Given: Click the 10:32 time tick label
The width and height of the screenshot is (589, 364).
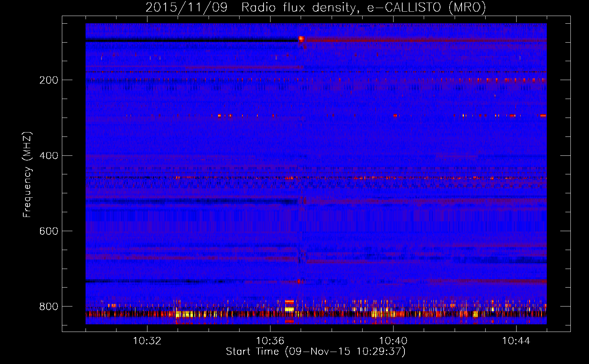Looking at the screenshot, I should click(147, 341).
